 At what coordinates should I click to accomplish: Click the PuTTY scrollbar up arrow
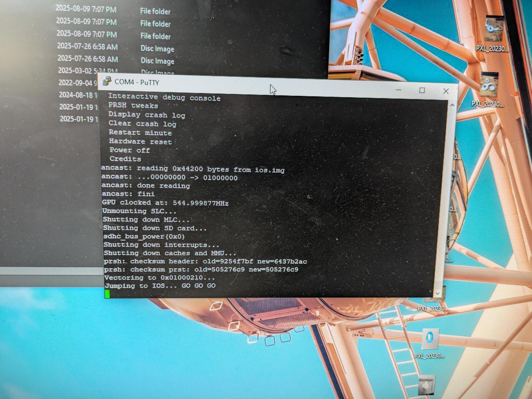click(x=452, y=105)
